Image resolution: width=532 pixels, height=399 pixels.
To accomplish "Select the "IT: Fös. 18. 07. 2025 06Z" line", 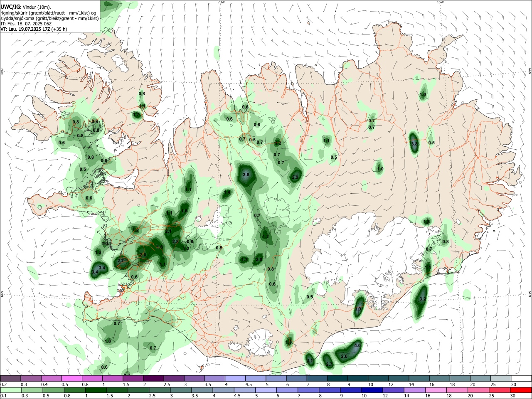I will [25, 24].
